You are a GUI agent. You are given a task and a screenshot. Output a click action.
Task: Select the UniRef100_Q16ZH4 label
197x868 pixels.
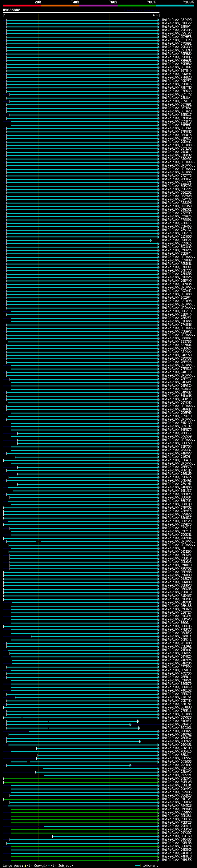coord(176,457)
